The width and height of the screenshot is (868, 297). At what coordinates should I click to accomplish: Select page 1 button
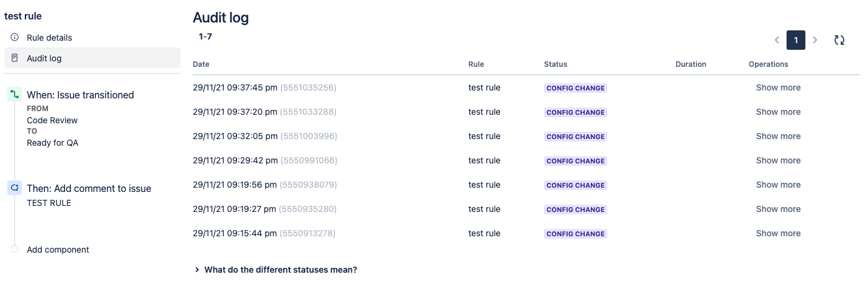(796, 40)
